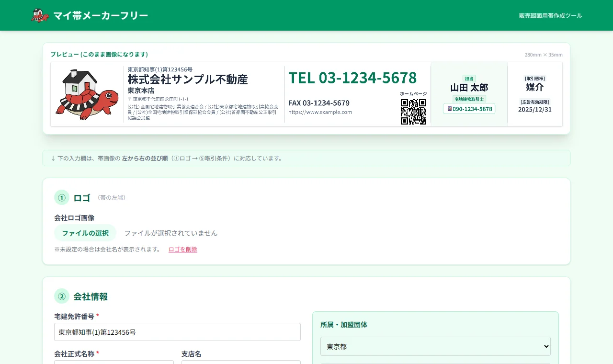Click the turtle mascot icon in the header
Image resolution: width=613 pixels, height=364 pixels.
click(40, 15)
